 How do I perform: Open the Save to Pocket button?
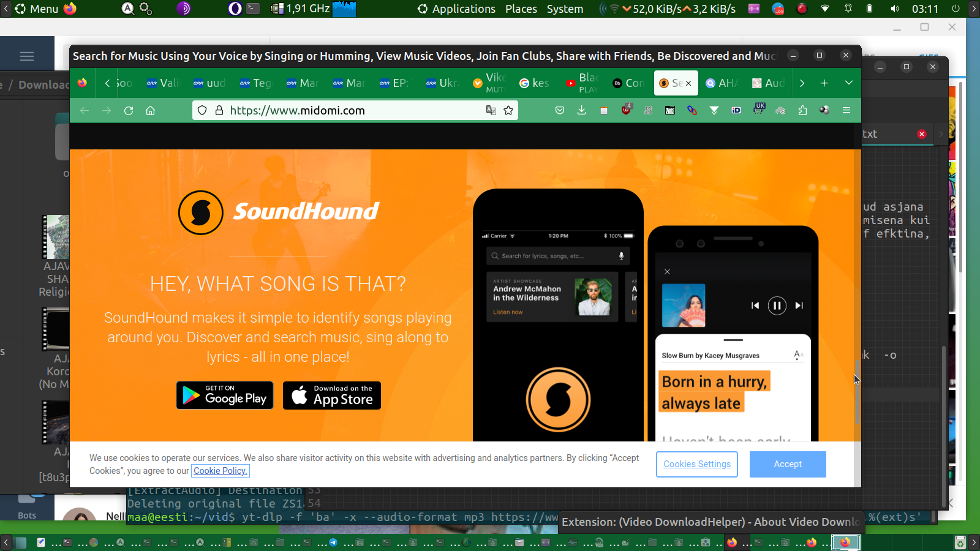coord(560,111)
